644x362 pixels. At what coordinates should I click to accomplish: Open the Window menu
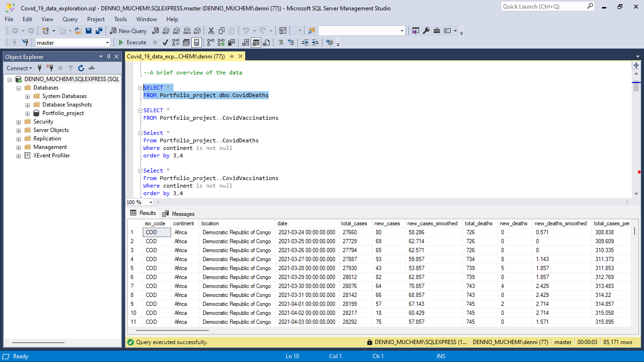click(x=147, y=19)
